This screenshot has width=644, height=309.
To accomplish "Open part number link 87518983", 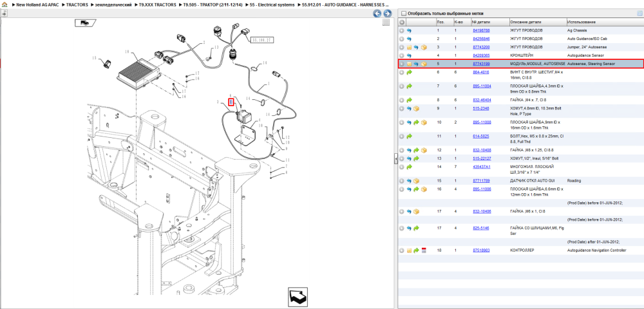I will pyautogui.click(x=481, y=250).
